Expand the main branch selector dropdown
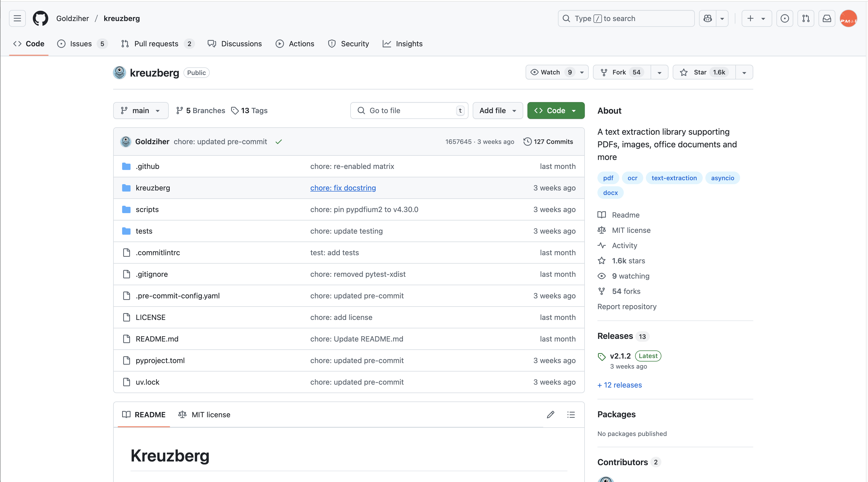This screenshot has height=482, width=868. click(x=141, y=111)
